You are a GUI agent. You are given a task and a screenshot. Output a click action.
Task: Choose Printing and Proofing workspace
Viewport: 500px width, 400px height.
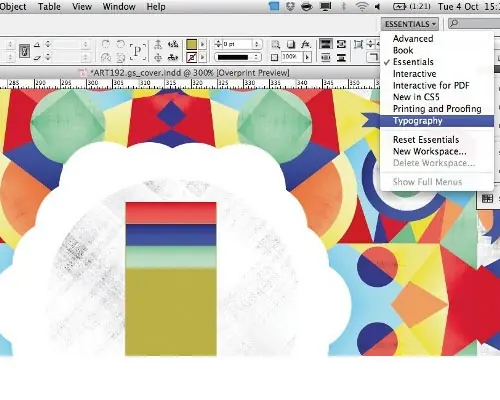coord(437,109)
